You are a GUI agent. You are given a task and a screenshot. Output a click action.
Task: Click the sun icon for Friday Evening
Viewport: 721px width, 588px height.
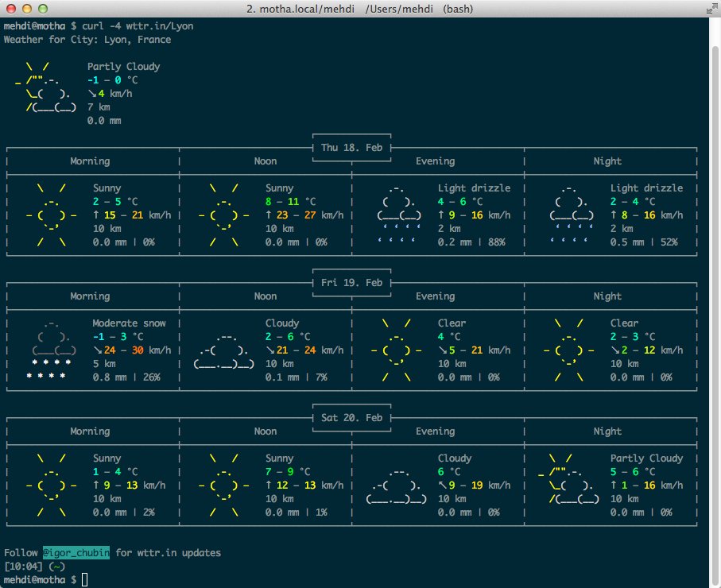tap(396, 350)
